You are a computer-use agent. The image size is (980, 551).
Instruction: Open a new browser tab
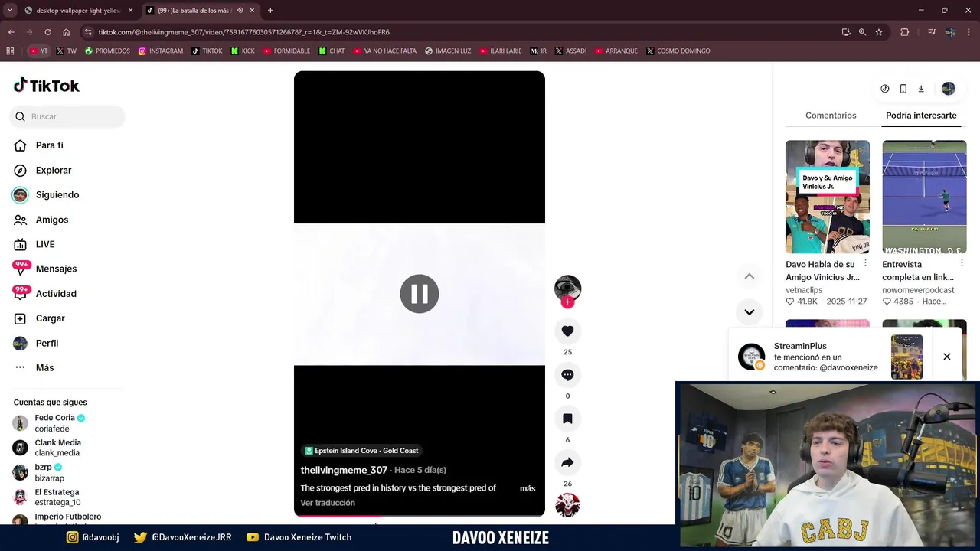coord(270,11)
